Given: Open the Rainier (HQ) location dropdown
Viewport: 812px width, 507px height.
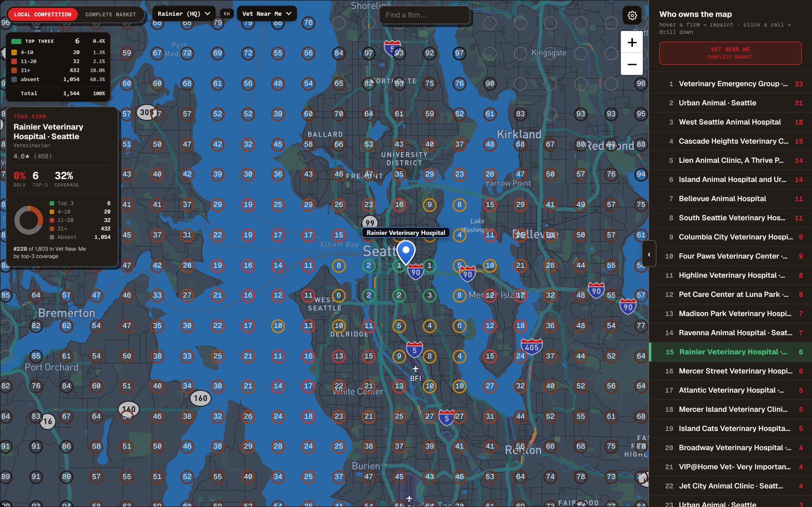Looking at the screenshot, I should coord(184,14).
